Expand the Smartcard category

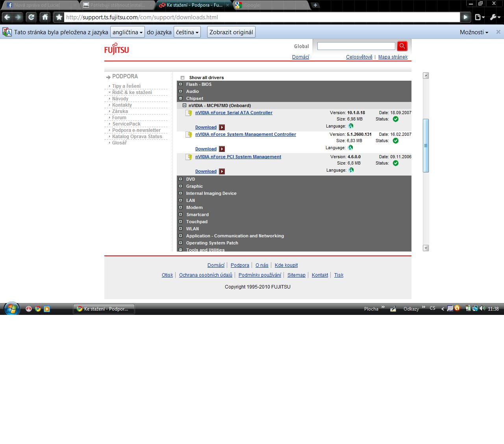(180, 215)
